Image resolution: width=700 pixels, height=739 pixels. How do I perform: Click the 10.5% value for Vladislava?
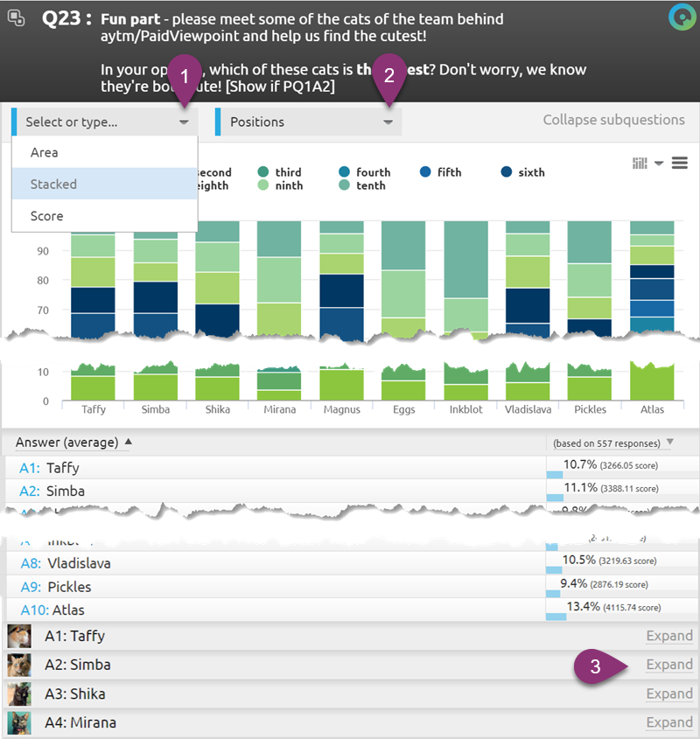[x=579, y=560]
